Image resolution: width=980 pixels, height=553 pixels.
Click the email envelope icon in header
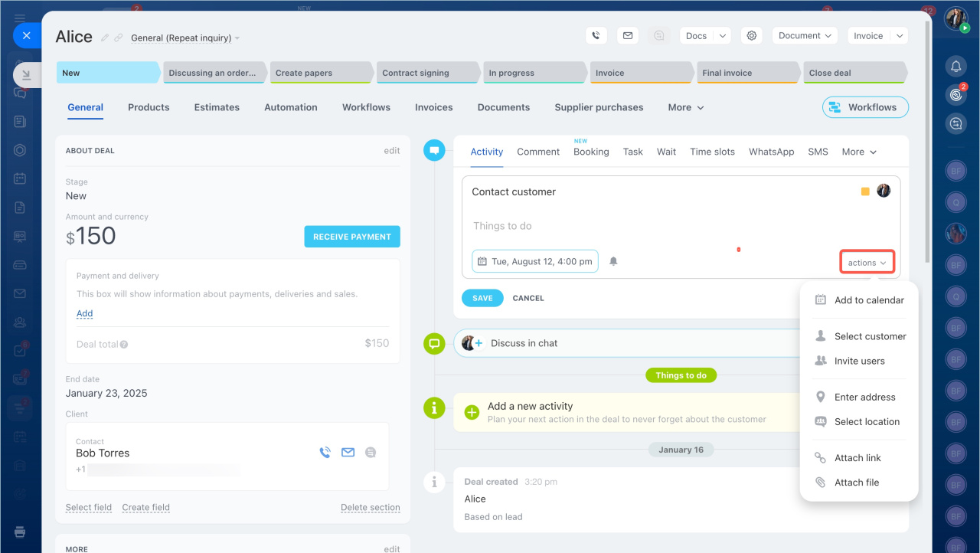point(627,35)
